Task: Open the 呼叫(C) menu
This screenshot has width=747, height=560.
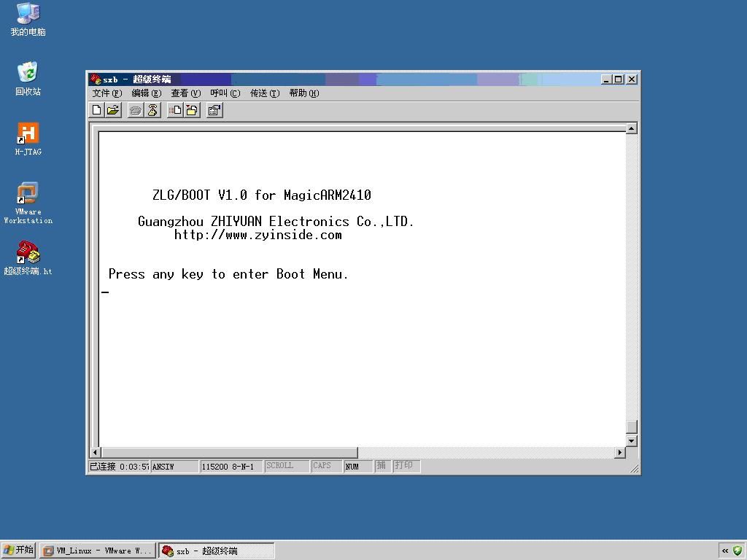Action: tap(225, 93)
